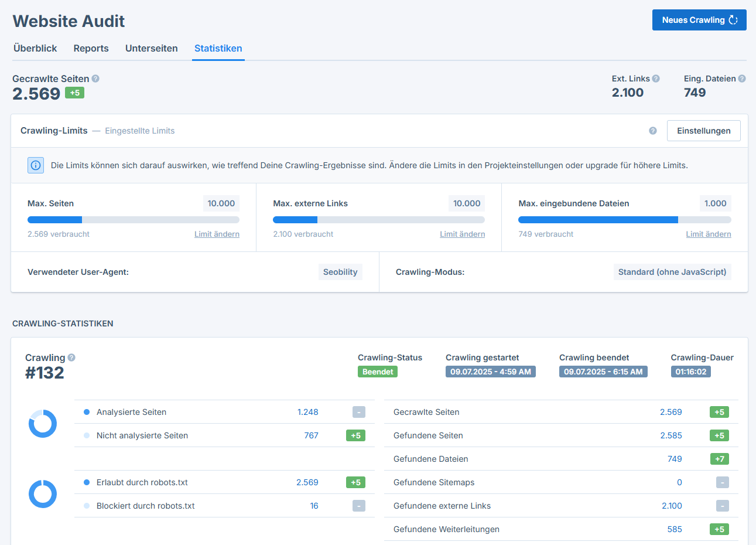Click the CRAWLING-STATISTIKEN section heading
The width and height of the screenshot is (756, 545).
(x=63, y=323)
